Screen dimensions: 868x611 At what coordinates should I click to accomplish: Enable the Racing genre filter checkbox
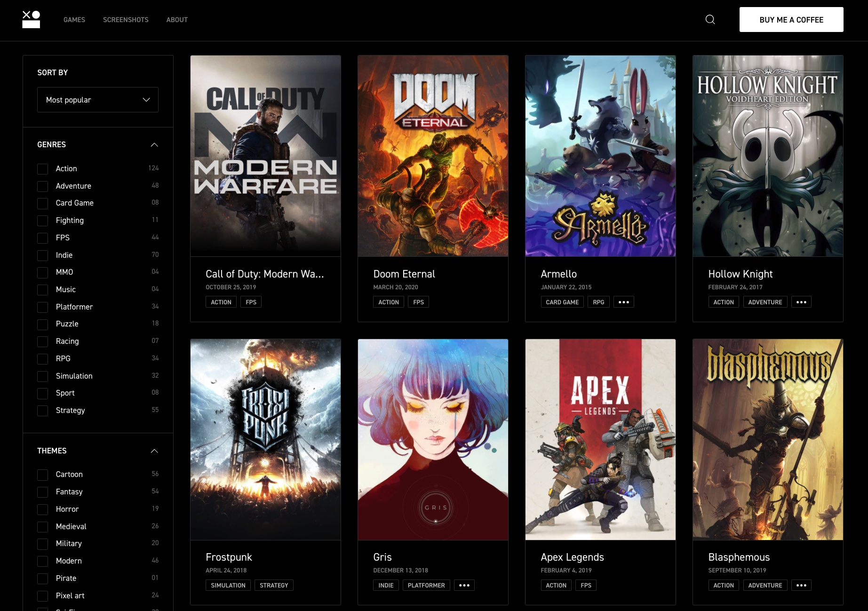(x=43, y=341)
